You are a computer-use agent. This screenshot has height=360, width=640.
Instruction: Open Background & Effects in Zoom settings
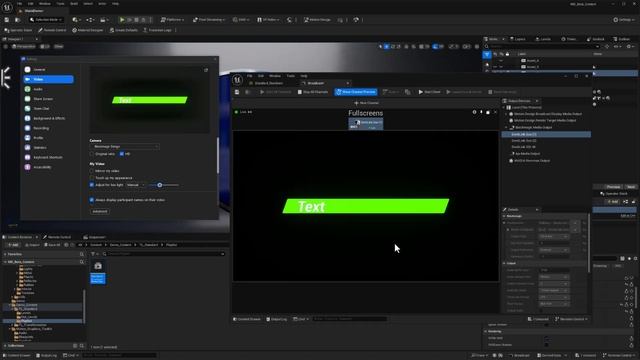pyautogui.click(x=48, y=118)
